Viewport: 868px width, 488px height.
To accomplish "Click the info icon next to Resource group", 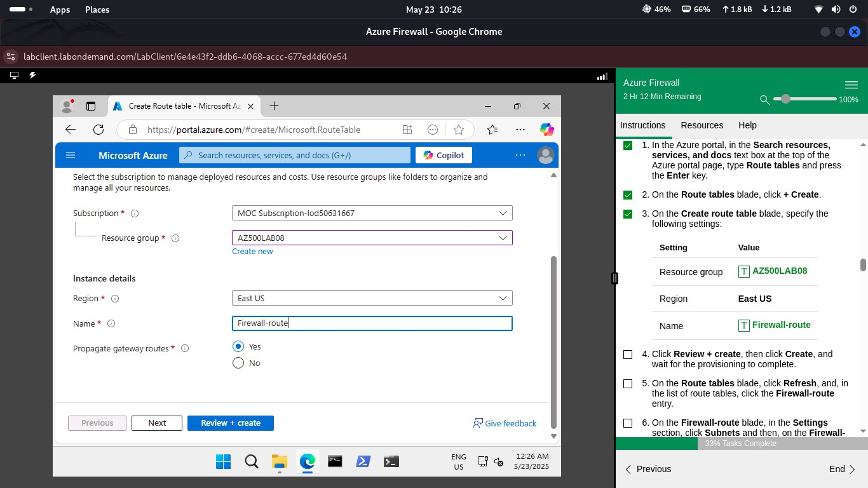I will pos(175,238).
